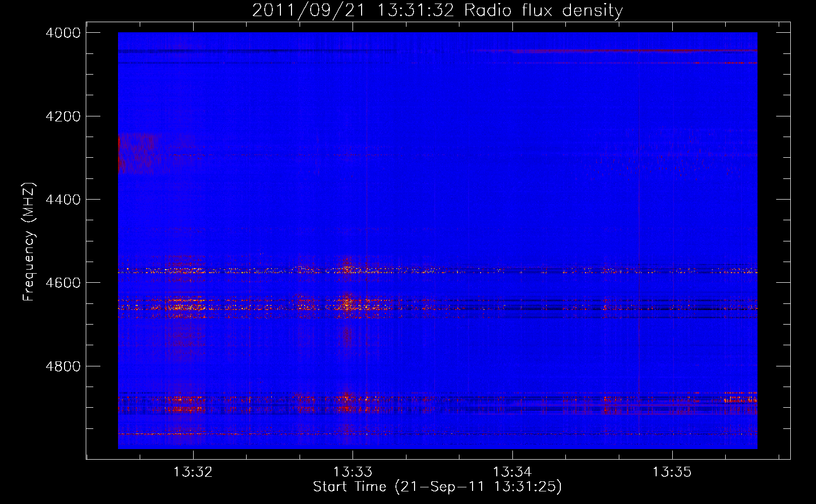816x504 pixels.
Task: Click the 13:34 time tick label
Action: click(x=512, y=472)
